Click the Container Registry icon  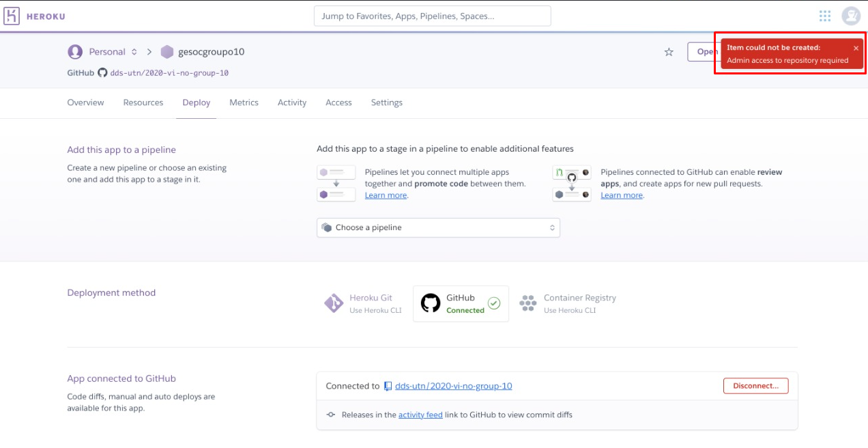tap(528, 303)
